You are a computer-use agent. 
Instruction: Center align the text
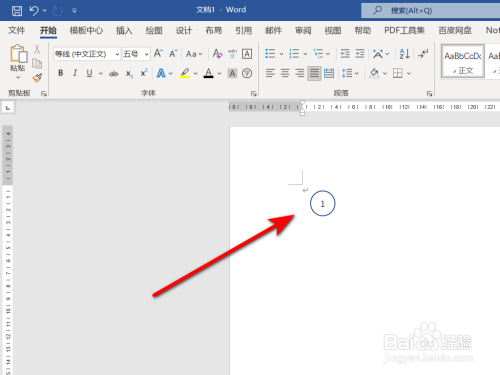(x=285, y=73)
